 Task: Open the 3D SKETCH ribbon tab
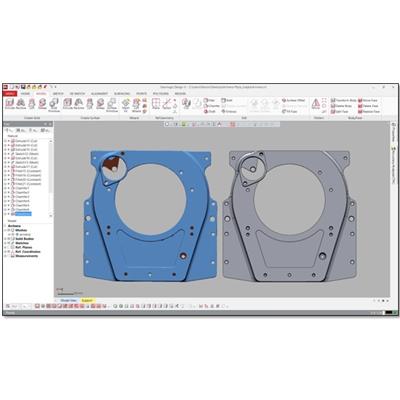point(77,94)
